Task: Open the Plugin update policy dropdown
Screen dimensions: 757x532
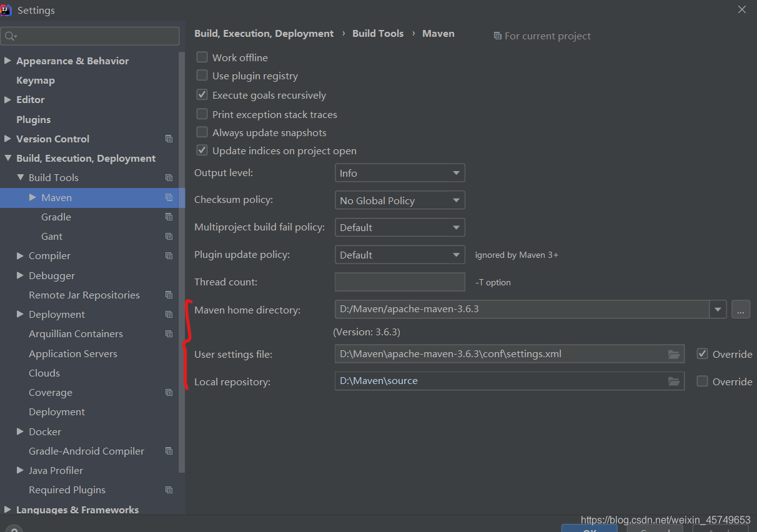Action: pyautogui.click(x=400, y=255)
